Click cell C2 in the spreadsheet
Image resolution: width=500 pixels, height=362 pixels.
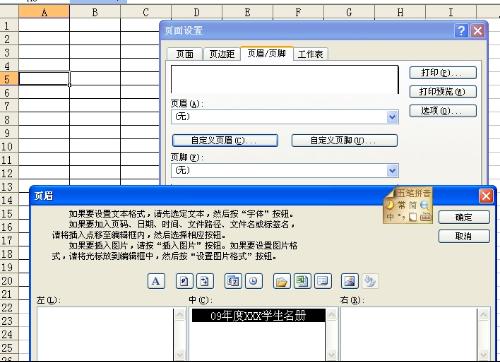(140, 39)
